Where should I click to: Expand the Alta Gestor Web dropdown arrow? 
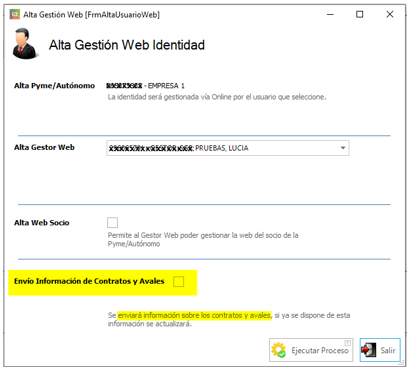(343, 148)
